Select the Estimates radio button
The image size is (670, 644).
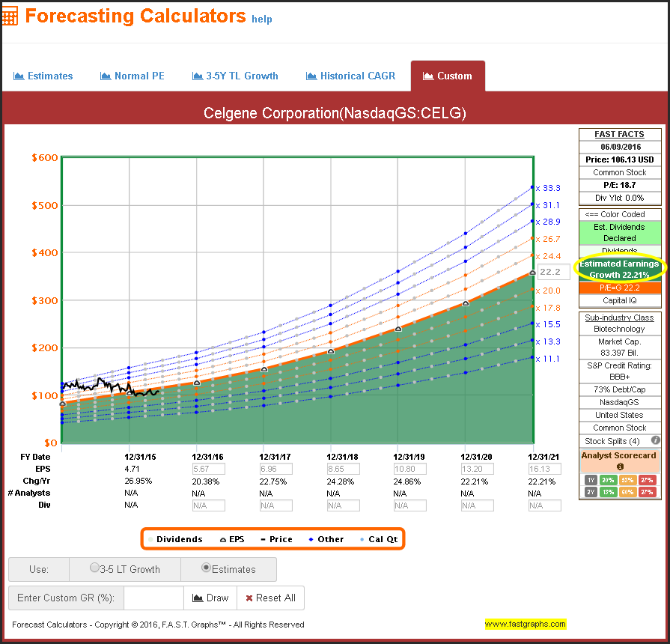pos(207,568)
